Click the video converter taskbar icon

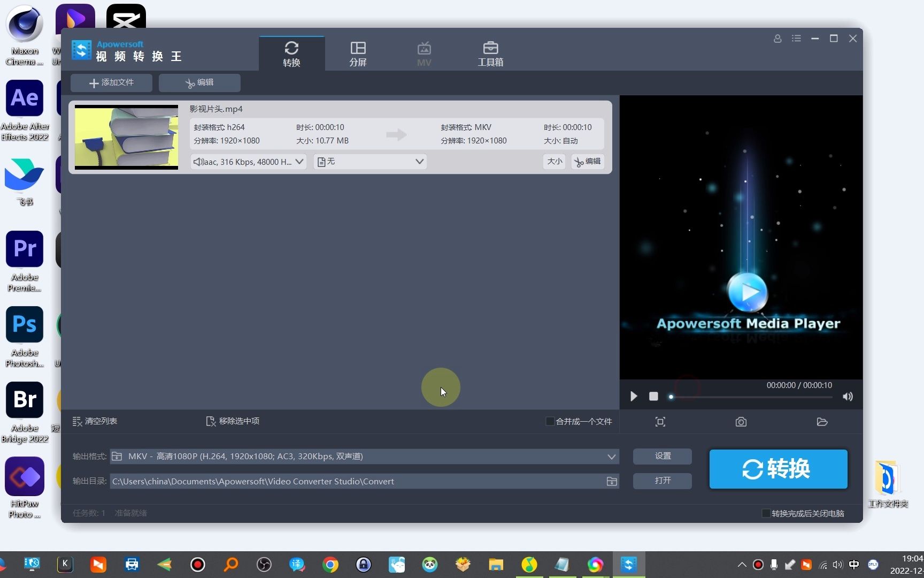tap(629, 564)
